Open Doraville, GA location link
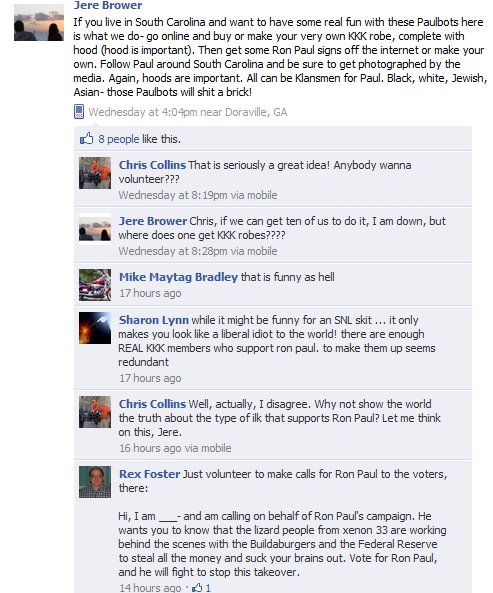 (256, 112)
